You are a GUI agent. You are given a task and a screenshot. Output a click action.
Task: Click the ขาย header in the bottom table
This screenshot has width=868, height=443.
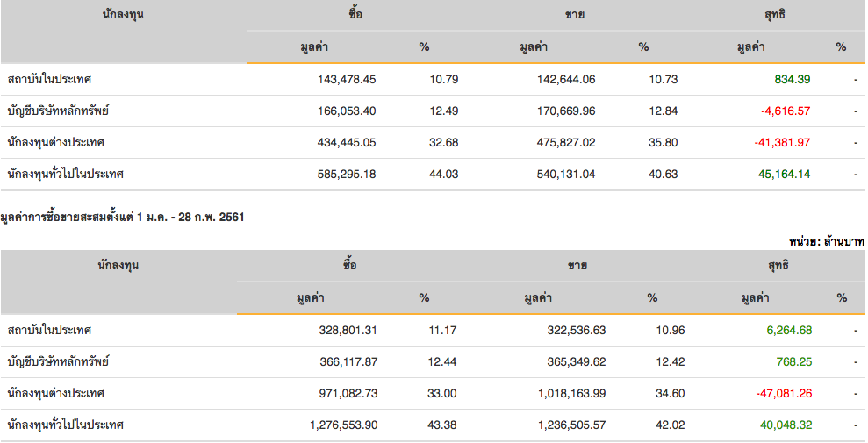(x=577, y=266)
